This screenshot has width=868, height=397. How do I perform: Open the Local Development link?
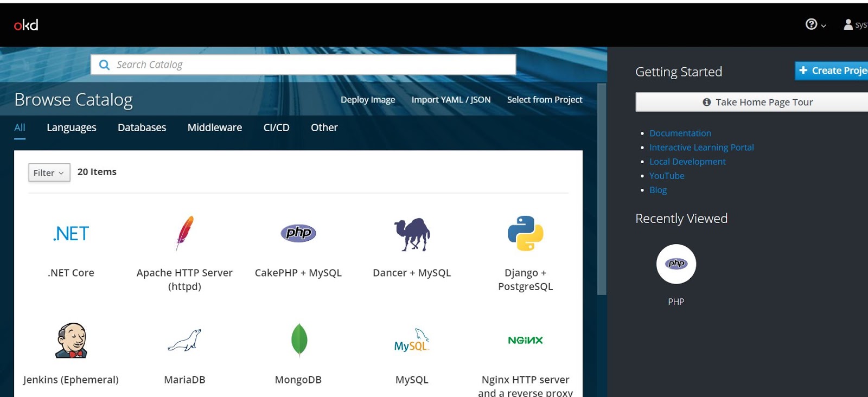click(x=687, y=161)
